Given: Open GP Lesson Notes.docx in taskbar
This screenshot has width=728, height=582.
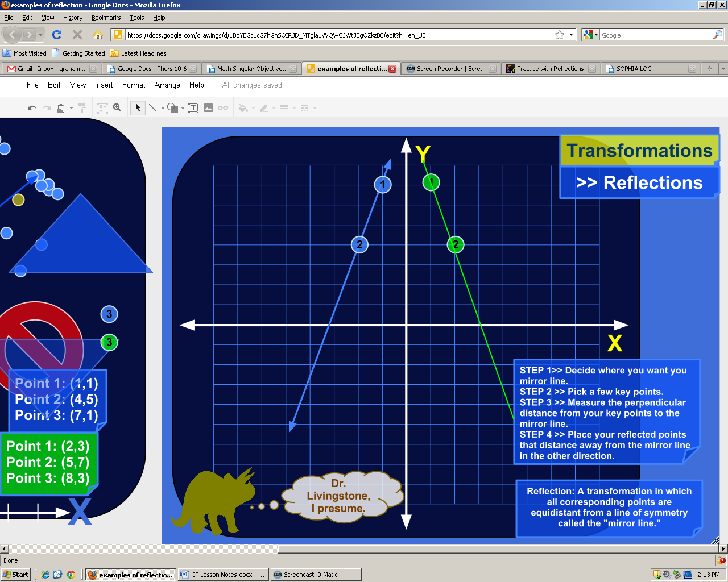Looking at the screenshot, I should 223,575.
